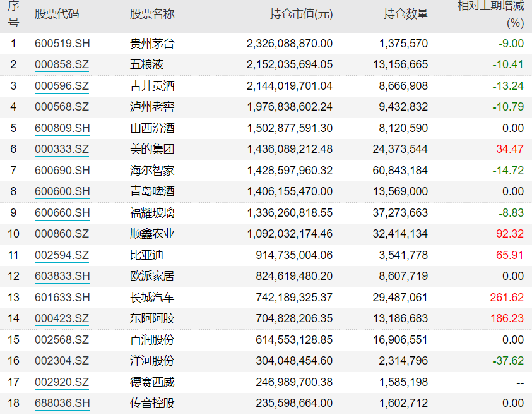532x417 pixels.
Task: Select stock name 洋河股份
Action: coord(152,361)
